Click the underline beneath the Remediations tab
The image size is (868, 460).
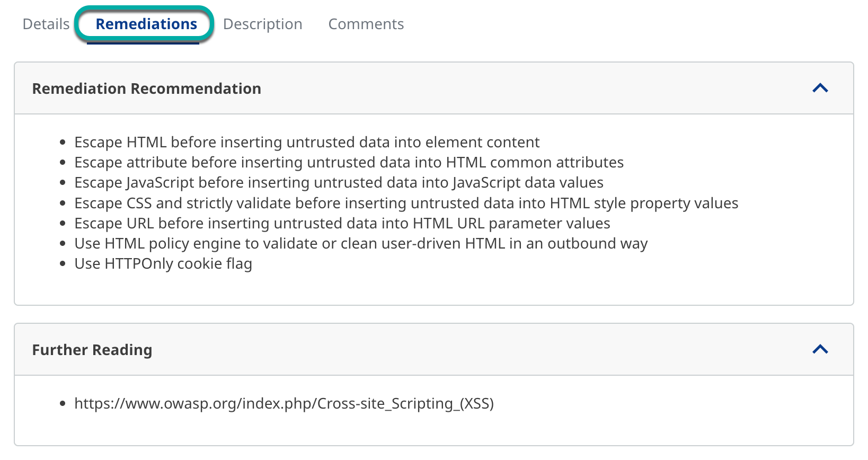(x=143, y=43)
